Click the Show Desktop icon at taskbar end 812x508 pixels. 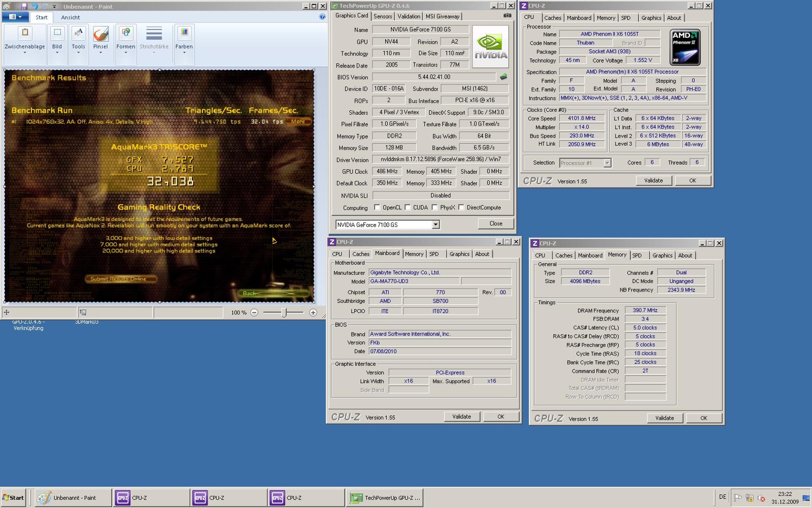pyautogui.click(x=806, y=498)
